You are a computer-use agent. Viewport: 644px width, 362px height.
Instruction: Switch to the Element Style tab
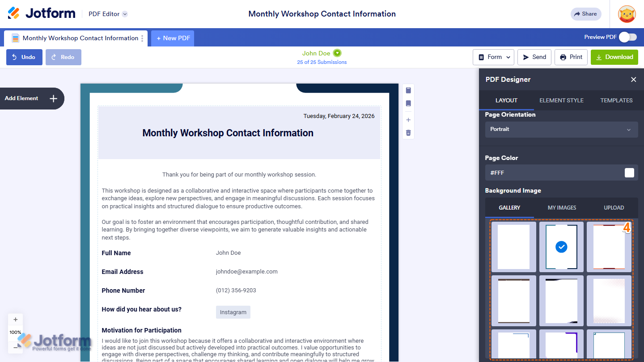(561, 101)
